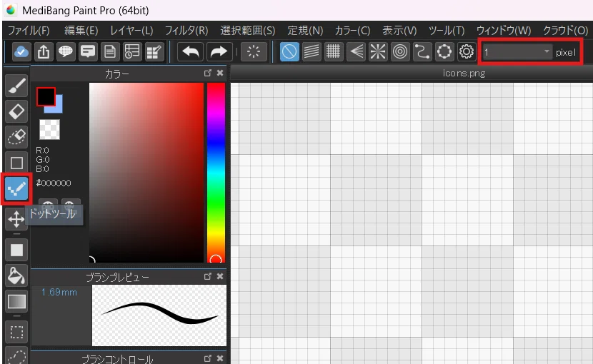
Task: Open the 表示(V) menu
Action: click(x=399, y=30)
